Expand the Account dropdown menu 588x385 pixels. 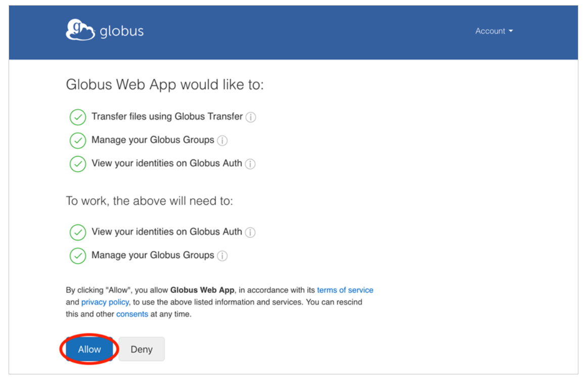click(x=493, y=31)
